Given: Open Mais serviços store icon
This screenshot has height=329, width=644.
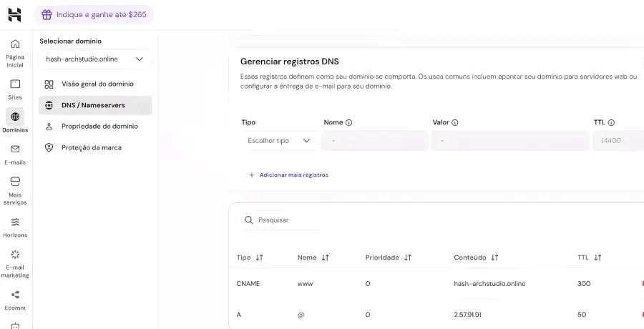Looking at the screenshot, I should (15, 182).
